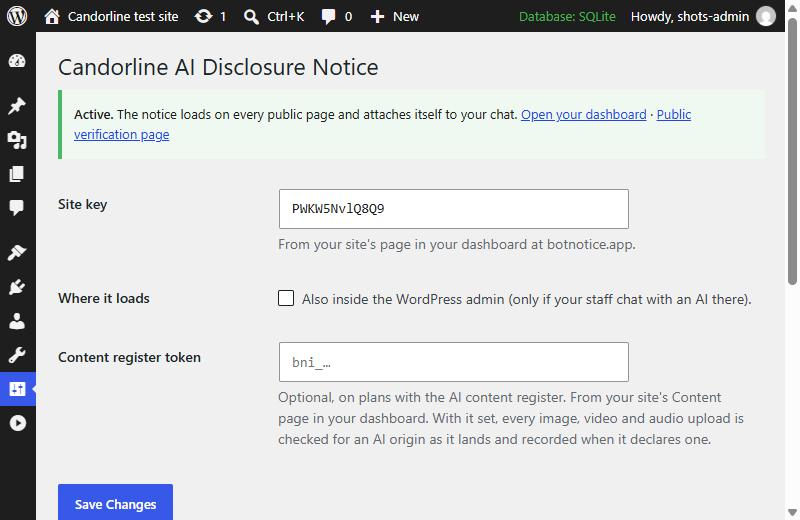The image size is (800, 520).
Task: Focus the Site key input field
Action: pos(454,209)
